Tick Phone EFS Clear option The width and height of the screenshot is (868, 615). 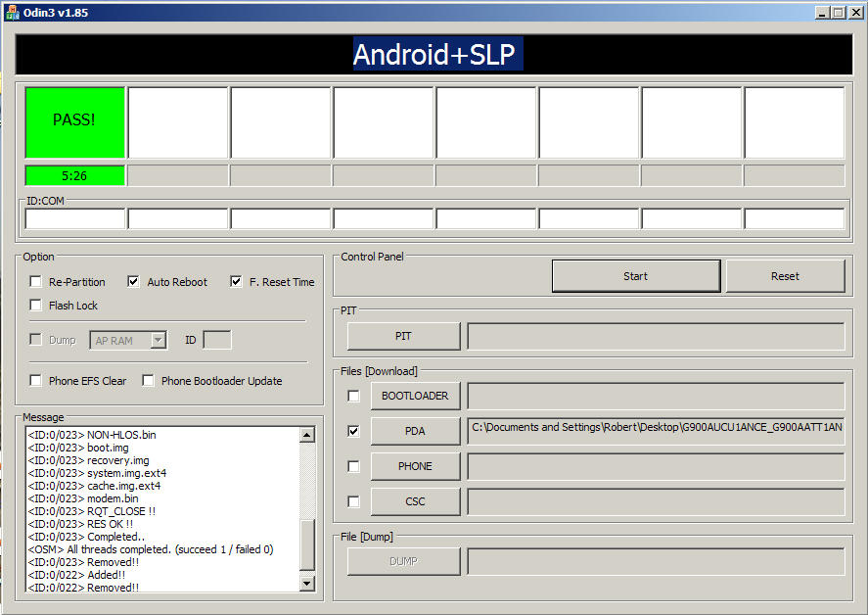[x=36, y=381]
